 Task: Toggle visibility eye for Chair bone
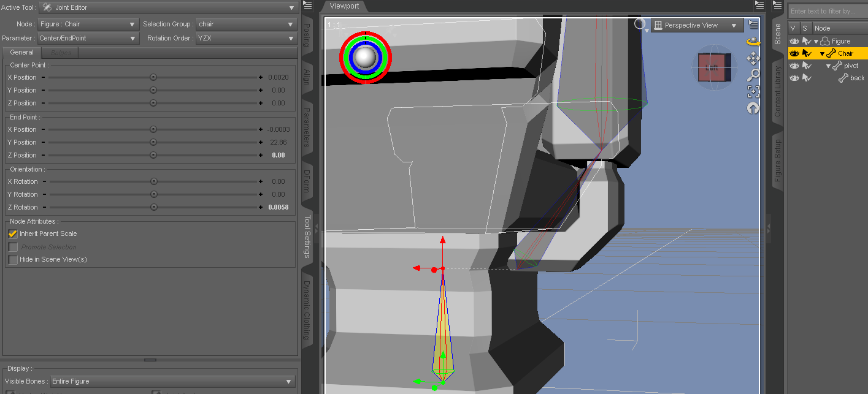point(794,53)
